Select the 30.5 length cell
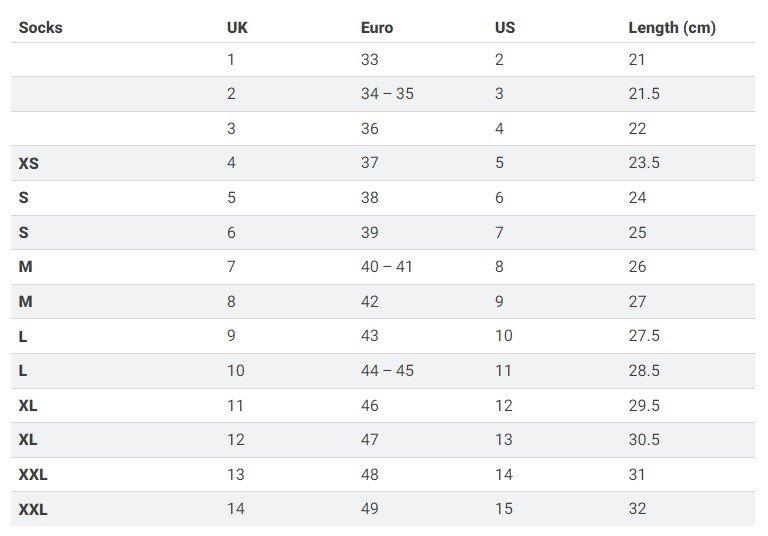768x536 pixels. [644, 440]
